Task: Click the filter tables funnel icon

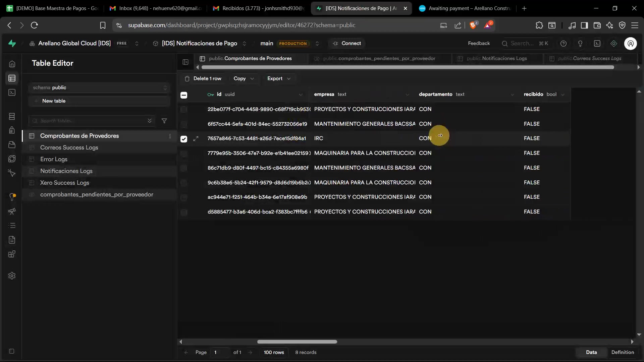Action: point(164,121)
